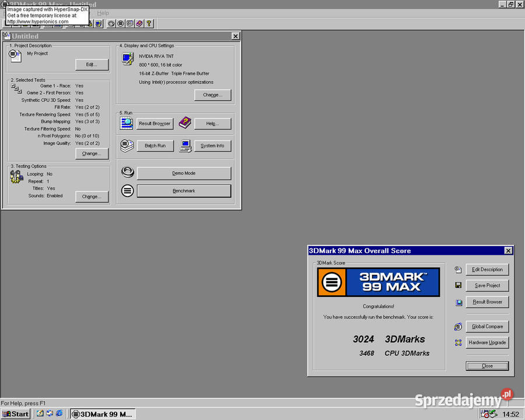Click Edit in Project Description
The image size is (525, 420).
(92, 65)
